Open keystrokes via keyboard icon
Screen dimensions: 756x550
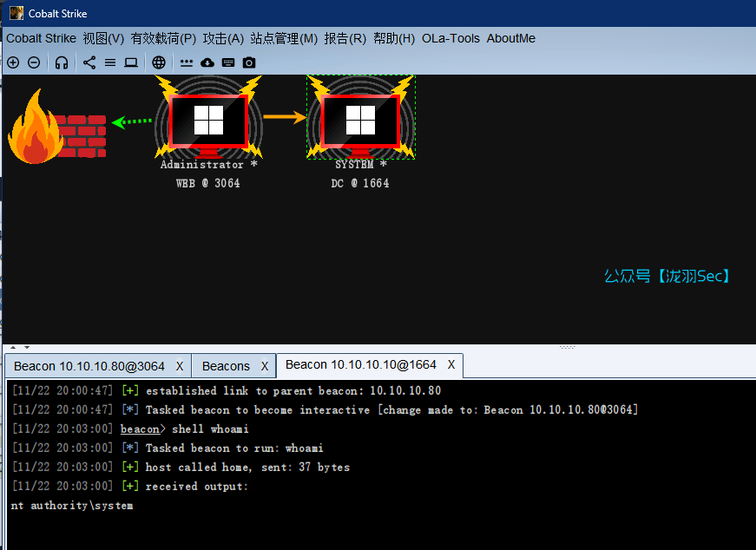[x=228, y=62]
